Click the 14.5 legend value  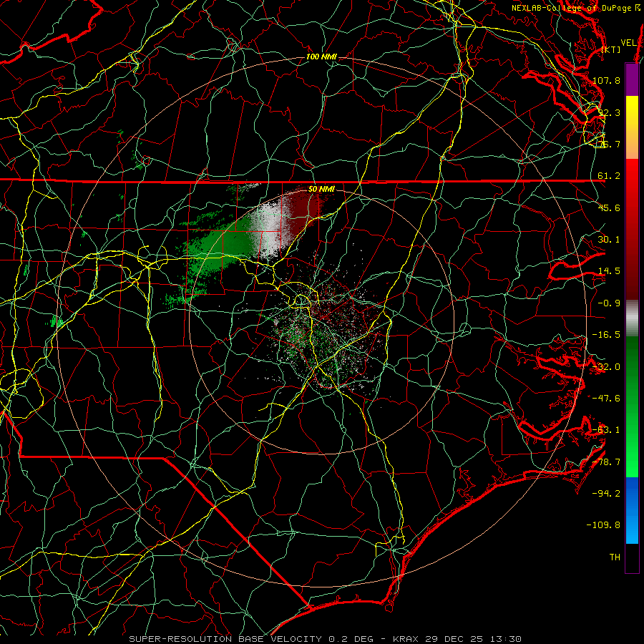pos(609,271)
